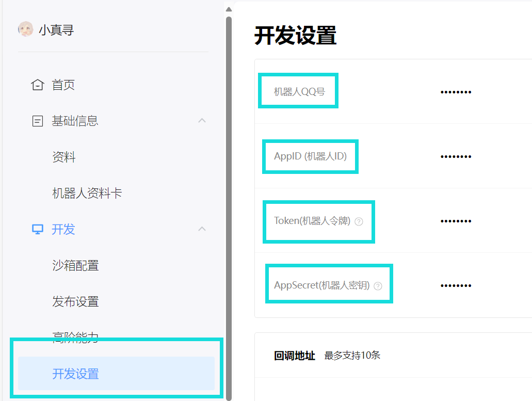Click the sidebar scrollbar up arrow
The width and height of the screenshot is (532, 401).
click(229, 9)
